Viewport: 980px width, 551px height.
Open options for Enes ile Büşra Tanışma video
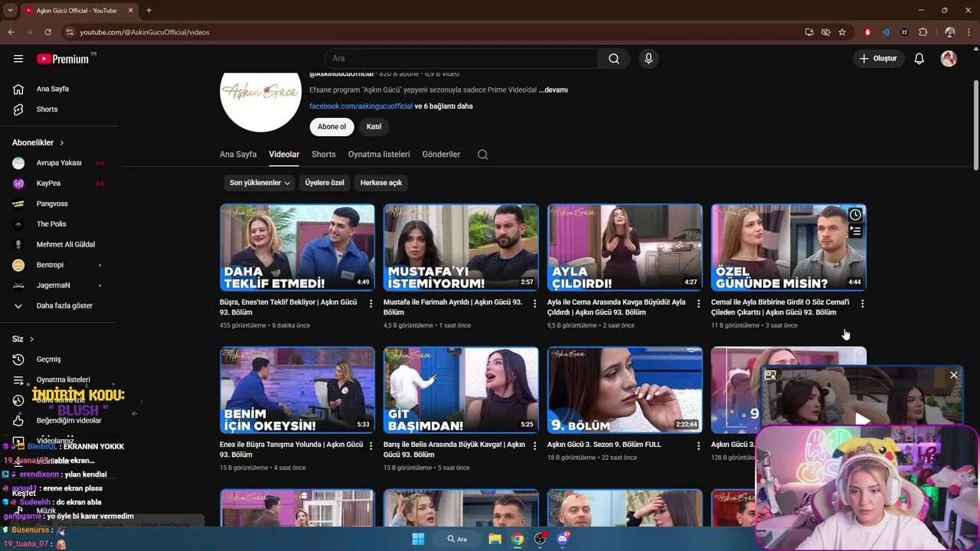(x=371, y=446)
